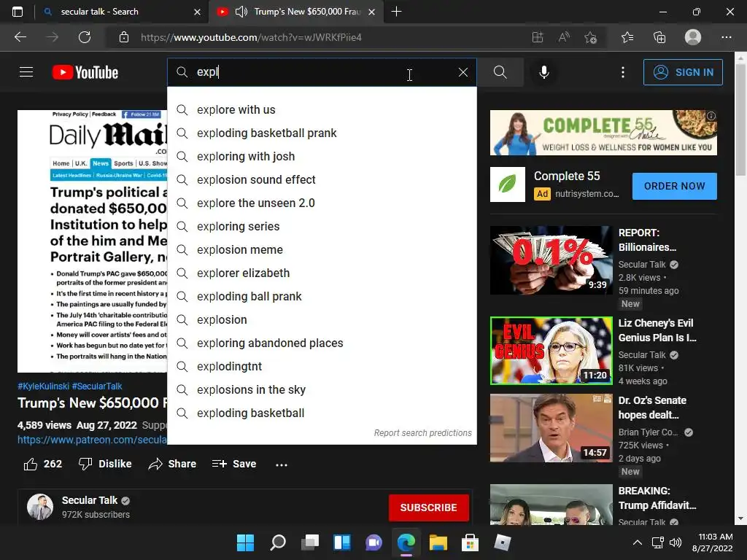This screenshot has width=747, height=560.
Task: Save the video to a playlist
Action: pos(234,464)
